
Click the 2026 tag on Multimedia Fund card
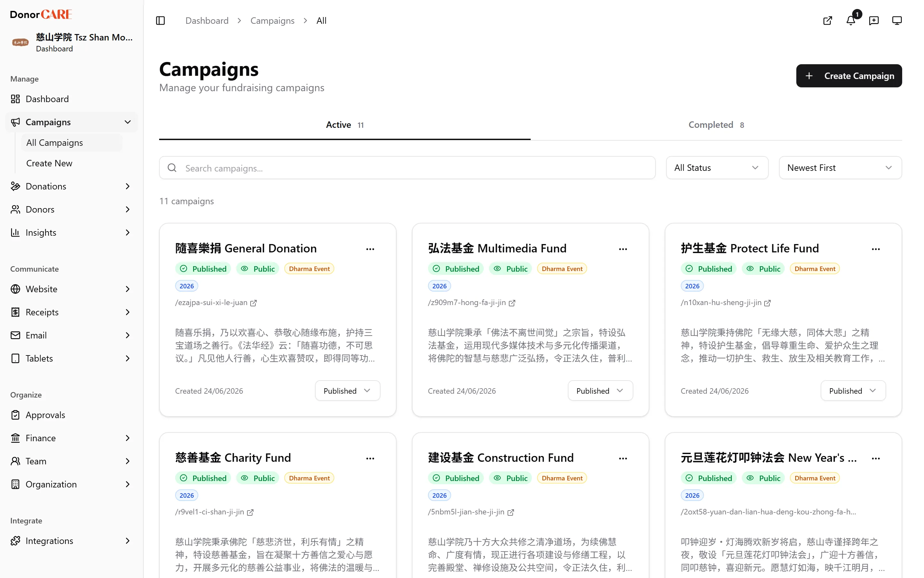(439, 286)
